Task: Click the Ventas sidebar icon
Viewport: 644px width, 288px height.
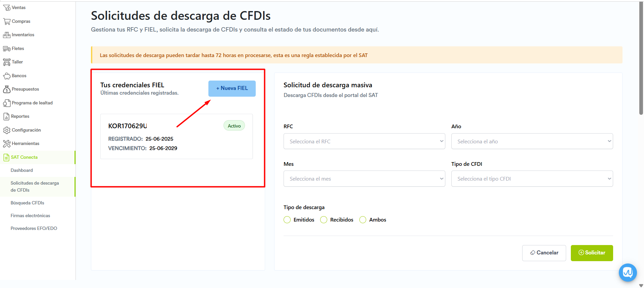Action: pyautogui.click(x=6, y=8)
